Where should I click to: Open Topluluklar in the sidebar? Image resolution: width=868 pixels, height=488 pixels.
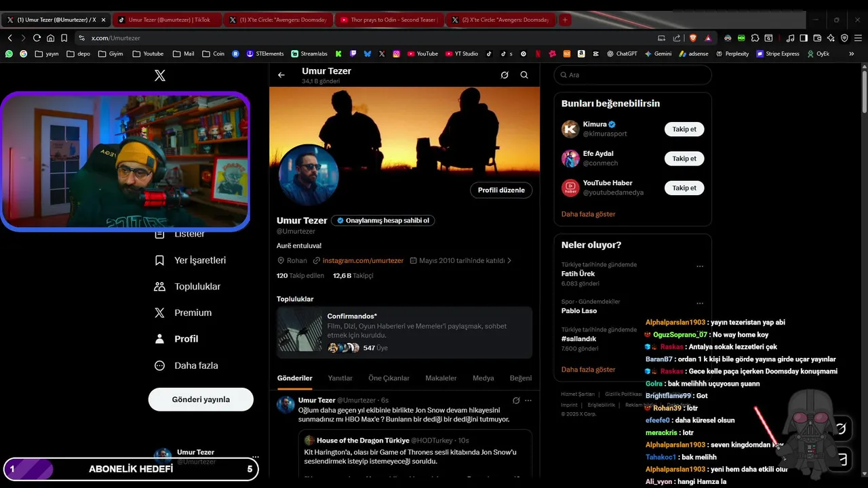[188, 287]
